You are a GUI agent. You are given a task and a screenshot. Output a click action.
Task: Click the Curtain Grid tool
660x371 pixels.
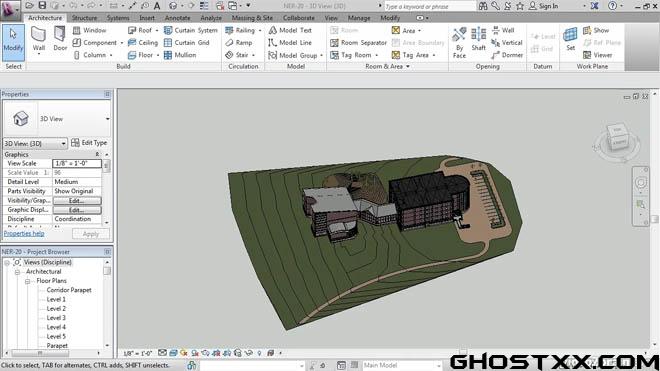[186, 43]
